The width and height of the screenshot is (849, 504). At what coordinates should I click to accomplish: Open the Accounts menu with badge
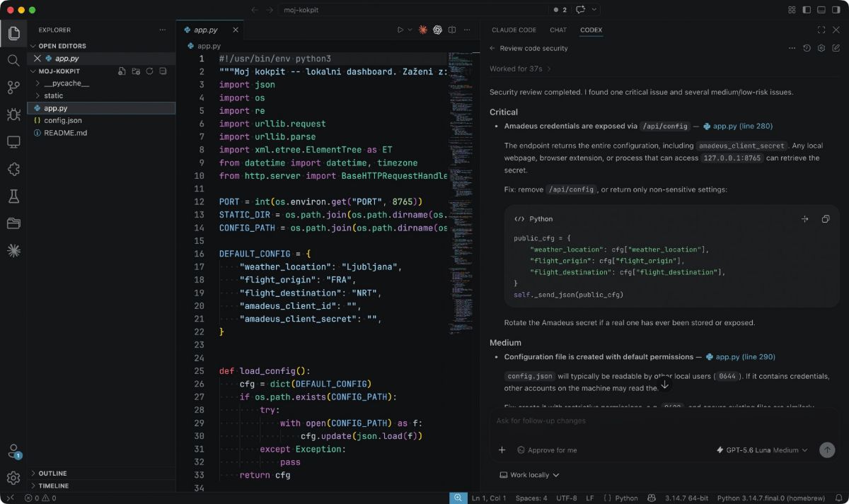tap(13, 451)
